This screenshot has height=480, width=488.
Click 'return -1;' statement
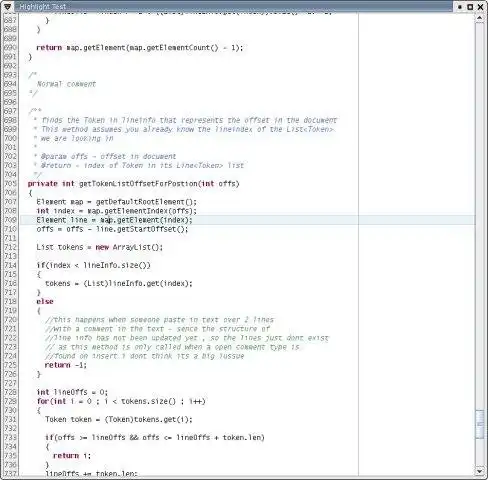click(66, 365)
